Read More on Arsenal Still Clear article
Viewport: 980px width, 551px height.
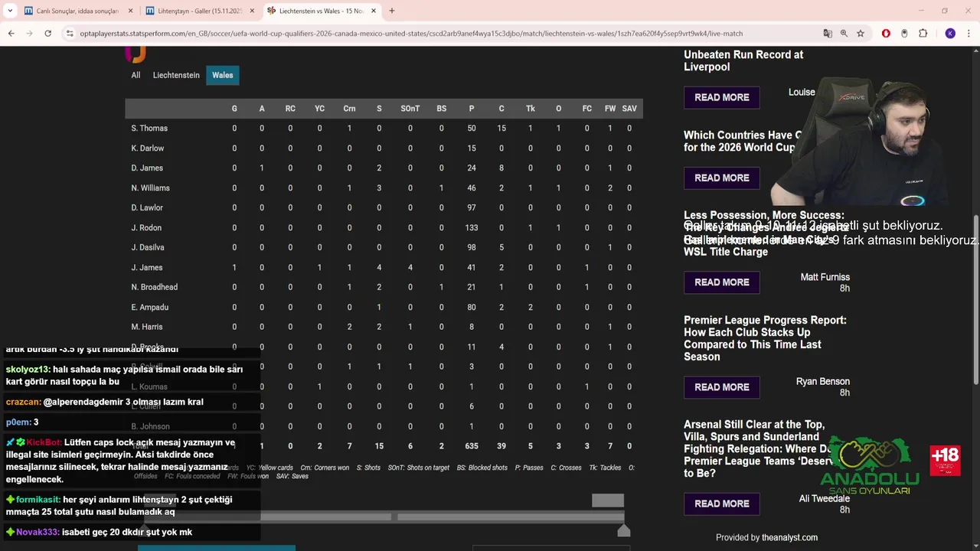[x=722, y=504]
